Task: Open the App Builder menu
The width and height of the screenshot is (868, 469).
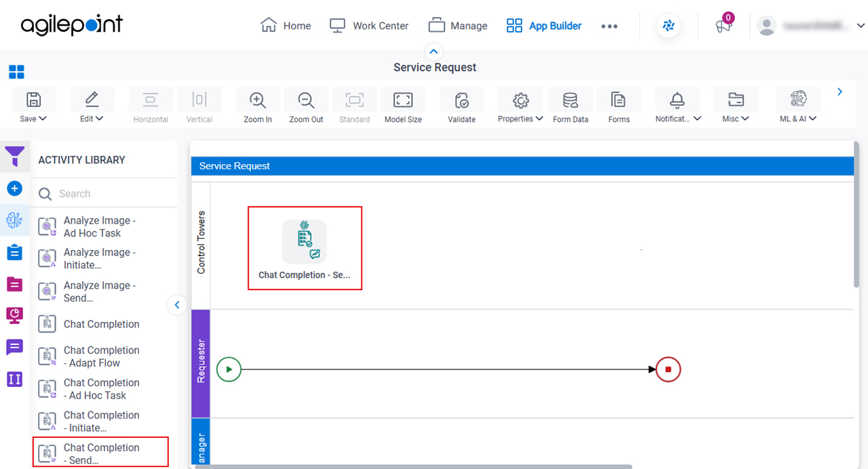Action: (x=544, y=26)
